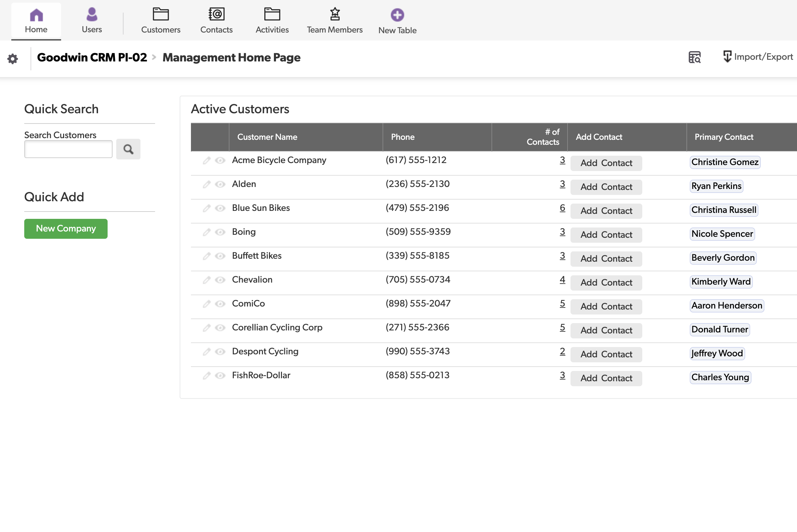Open the app settings gear
Screen dimensions: 797x532
coord(13,58)
